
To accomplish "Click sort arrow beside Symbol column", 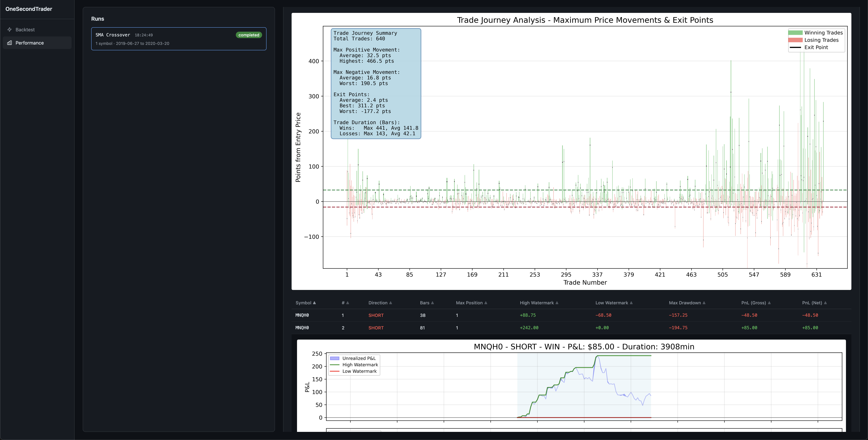I will click(314, 303).
